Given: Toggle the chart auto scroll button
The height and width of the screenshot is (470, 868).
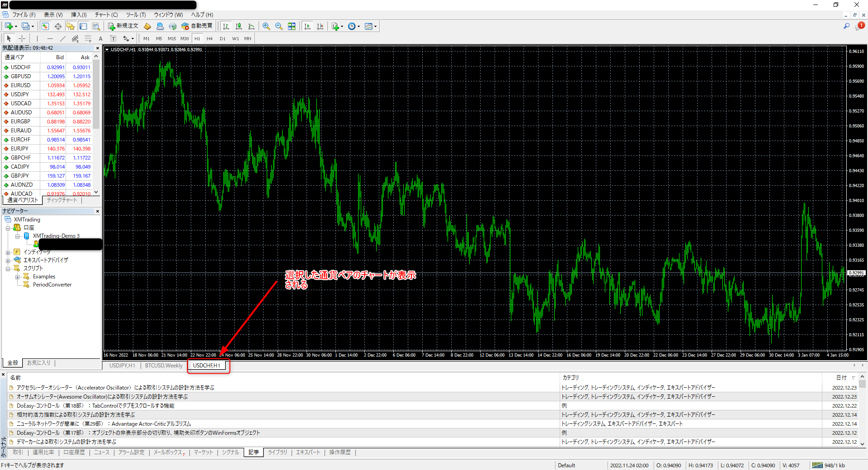Looking at the screenshot, I should click(307, 26).
